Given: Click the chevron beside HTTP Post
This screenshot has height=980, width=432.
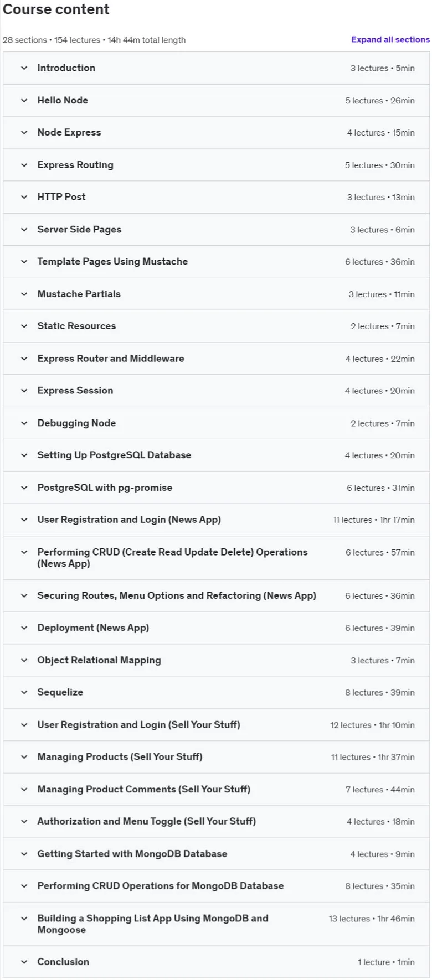Looking at the screenshot, I should tap(24, 197).
